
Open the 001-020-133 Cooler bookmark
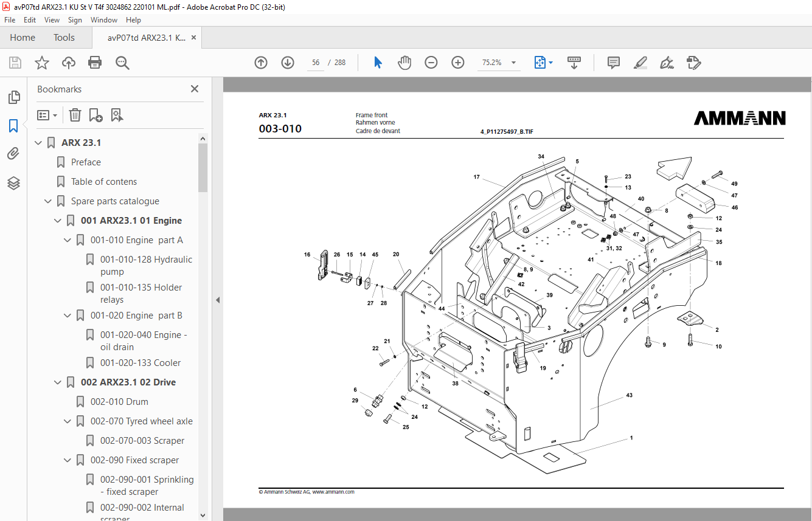click(141, 363)
